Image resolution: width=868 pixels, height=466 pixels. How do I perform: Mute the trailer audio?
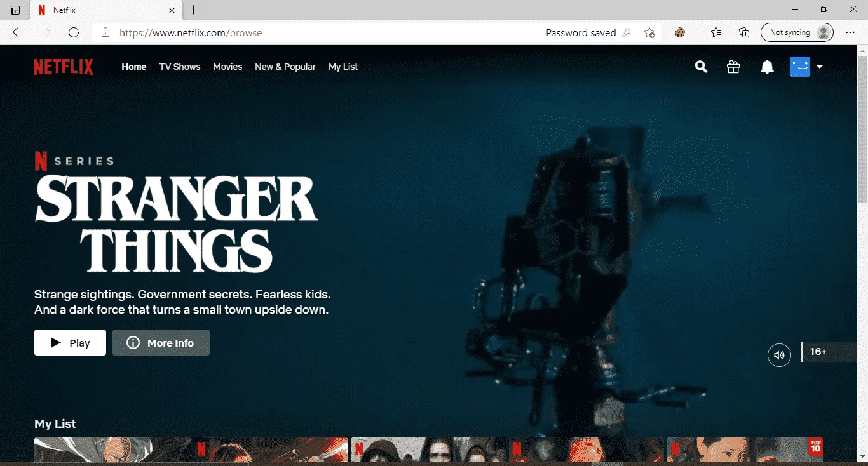coord(779,355)
